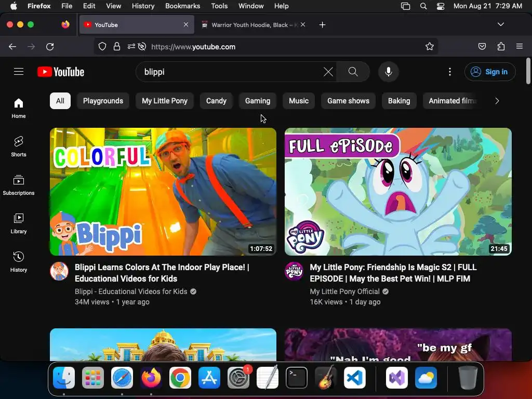This screenshot has height=399, width=532.
Task: Click the Sign in button
Action: [490, 72]
